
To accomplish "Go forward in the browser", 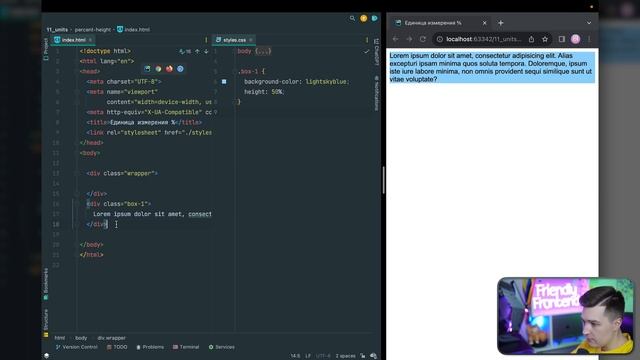I will pos(409,39).
